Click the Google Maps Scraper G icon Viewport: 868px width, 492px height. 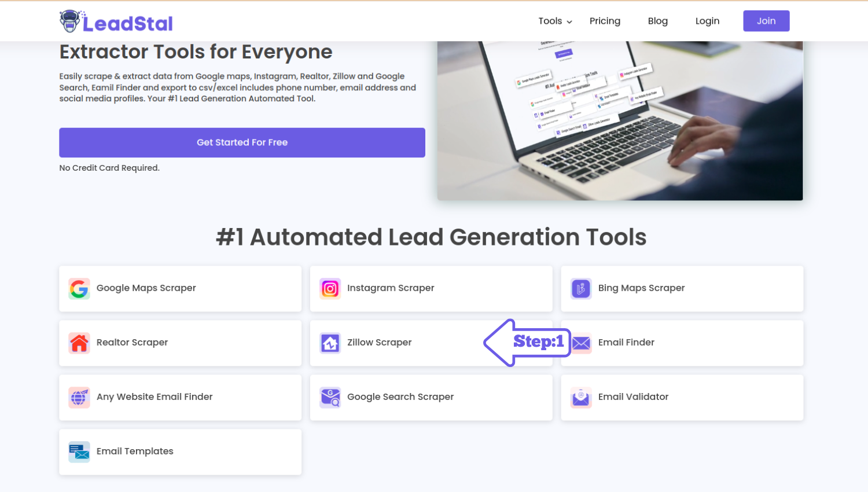point(79,288)
